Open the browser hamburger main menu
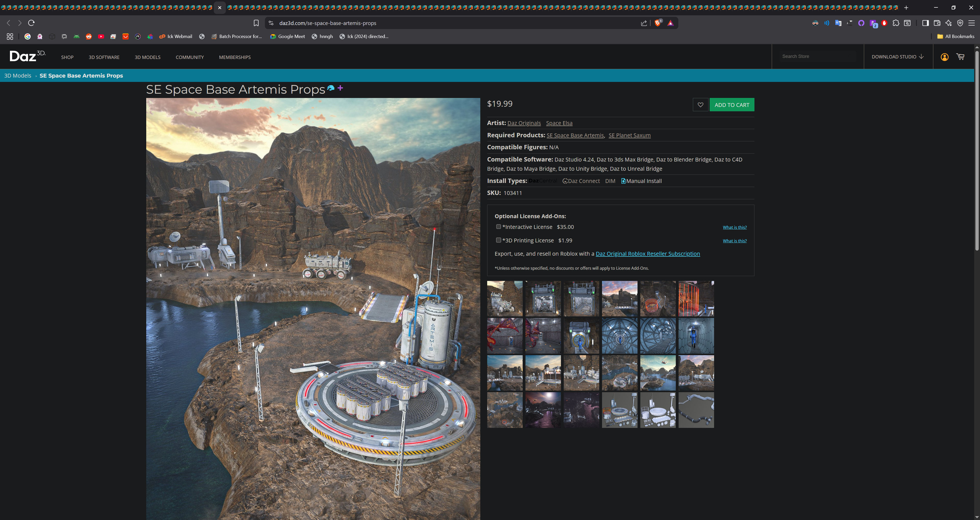 pos(971,23)
